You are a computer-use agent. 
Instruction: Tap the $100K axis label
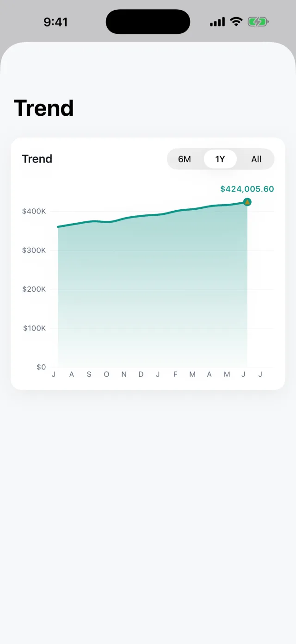tap(34, 328)
